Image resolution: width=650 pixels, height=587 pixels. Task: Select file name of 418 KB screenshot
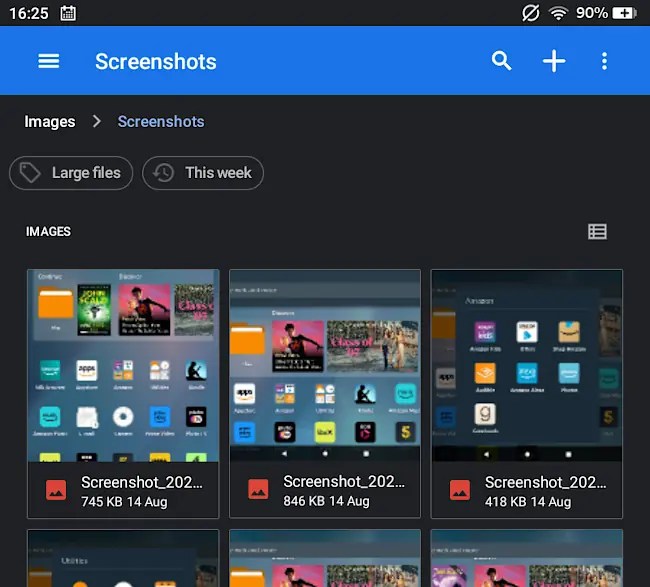[x=546, y=482]
